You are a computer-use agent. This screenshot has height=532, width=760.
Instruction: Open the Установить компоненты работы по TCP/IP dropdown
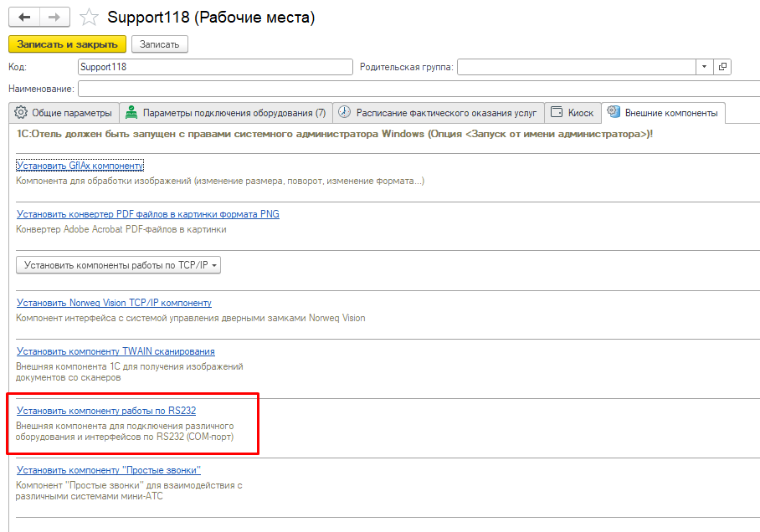point(118,265)
